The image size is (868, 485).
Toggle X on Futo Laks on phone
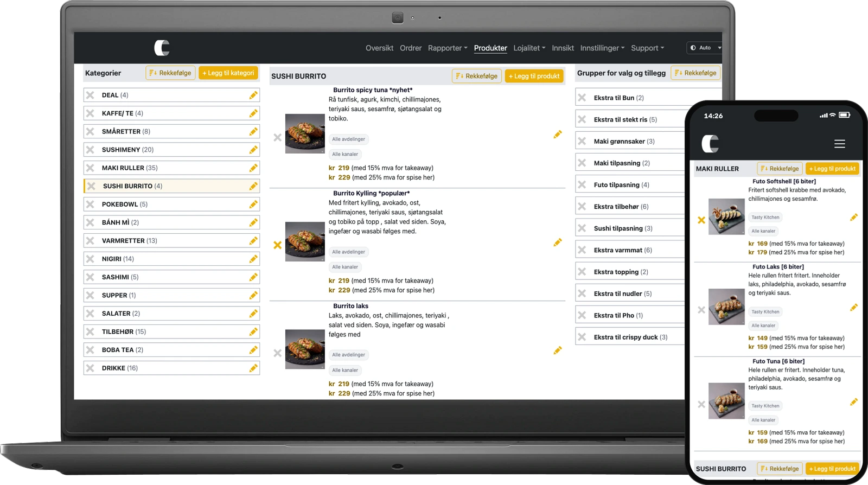tap(701, 310)
